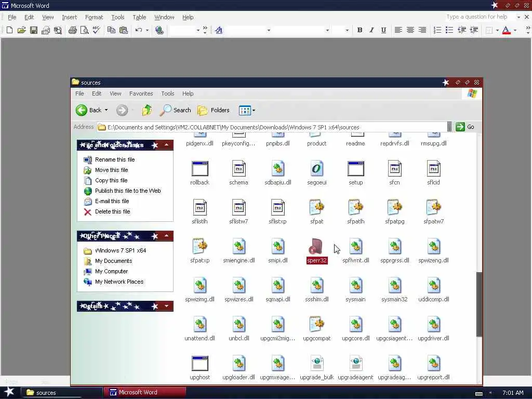
Task: Open the Tools menu in sources window
Action: pyautogui.click(x=168, y=94)
